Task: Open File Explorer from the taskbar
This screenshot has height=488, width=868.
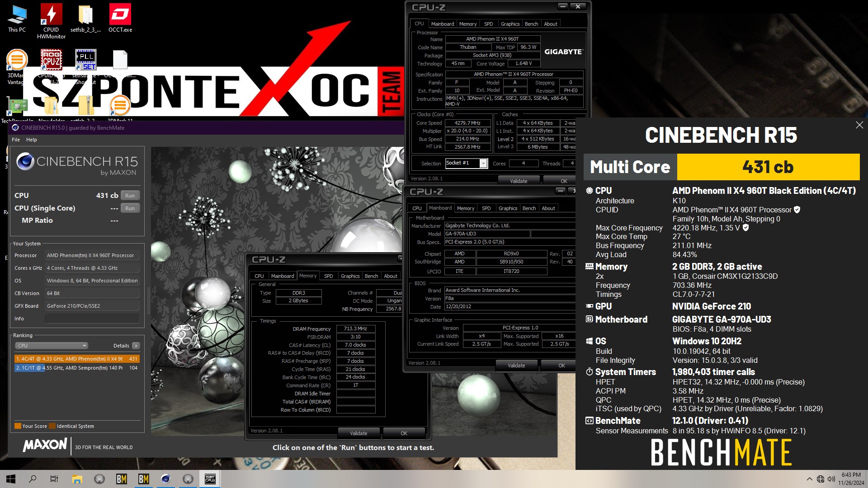Action: (x=77, y=479)
